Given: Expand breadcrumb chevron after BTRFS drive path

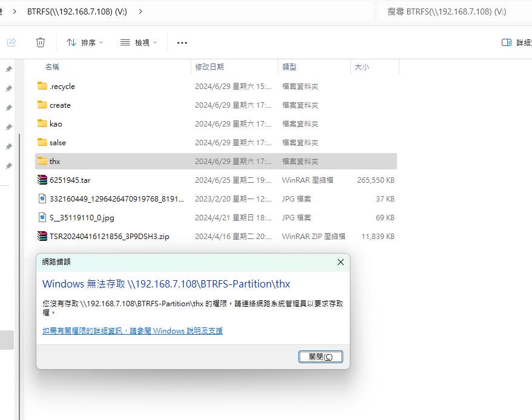Looking at the screenshot, I should click(x=140, y=11).
